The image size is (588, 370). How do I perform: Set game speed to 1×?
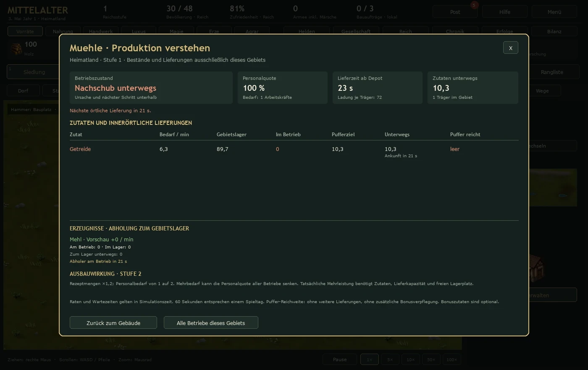tap(370, 359)
